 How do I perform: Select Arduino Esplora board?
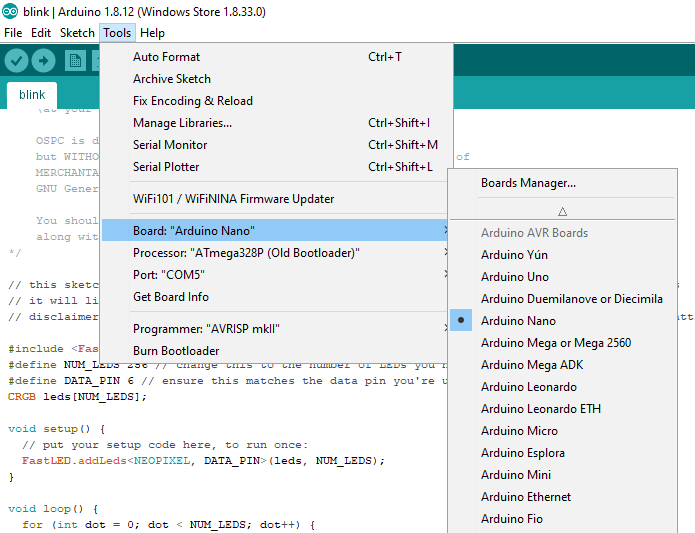pos(563,453)
